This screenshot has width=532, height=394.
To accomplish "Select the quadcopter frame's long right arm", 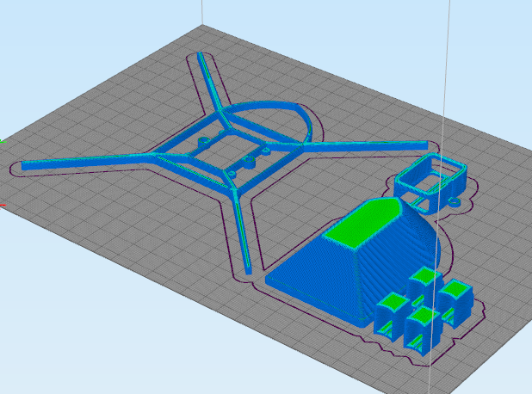I will pos(367,145).
